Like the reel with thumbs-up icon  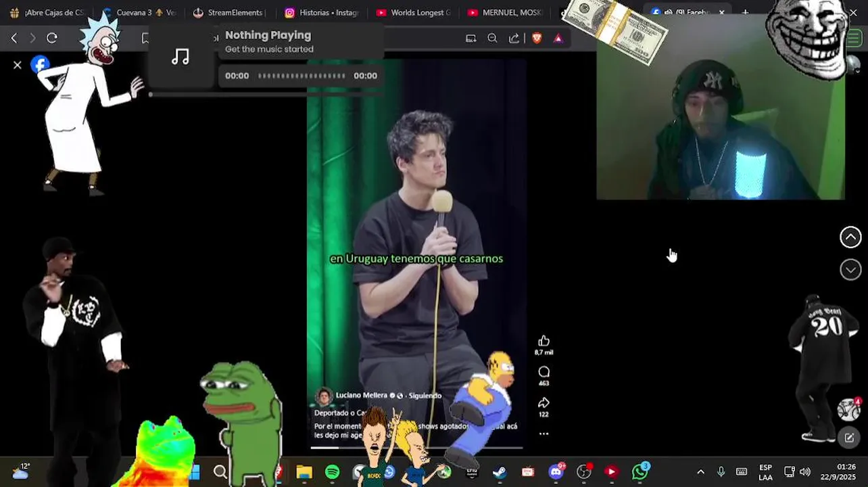544,341
